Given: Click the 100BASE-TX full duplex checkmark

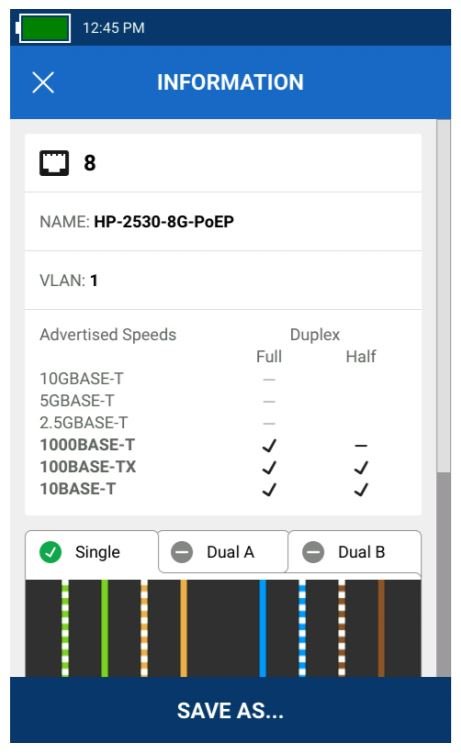Looking at the screenshot, I should [269, 467].
